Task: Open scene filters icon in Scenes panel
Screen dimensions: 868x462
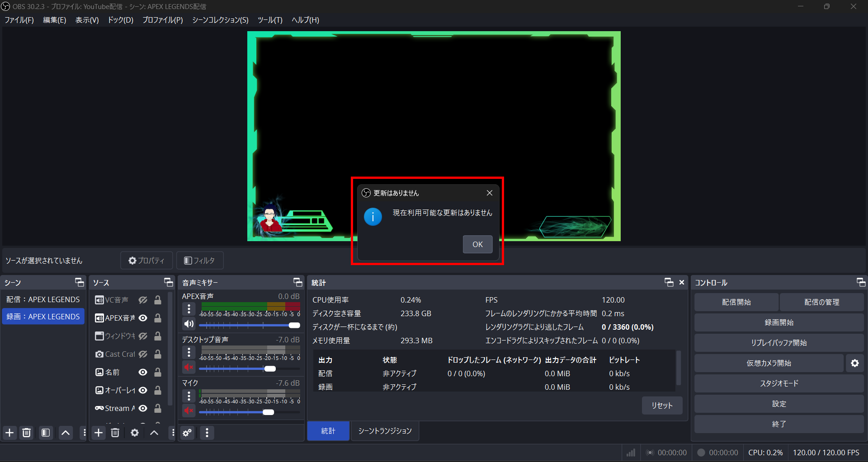Action: (46, 433)
